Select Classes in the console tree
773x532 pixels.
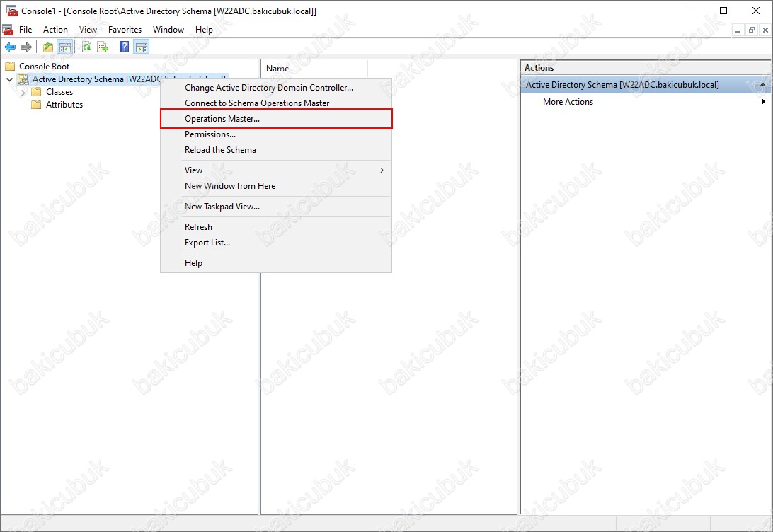tap(59, 92)
